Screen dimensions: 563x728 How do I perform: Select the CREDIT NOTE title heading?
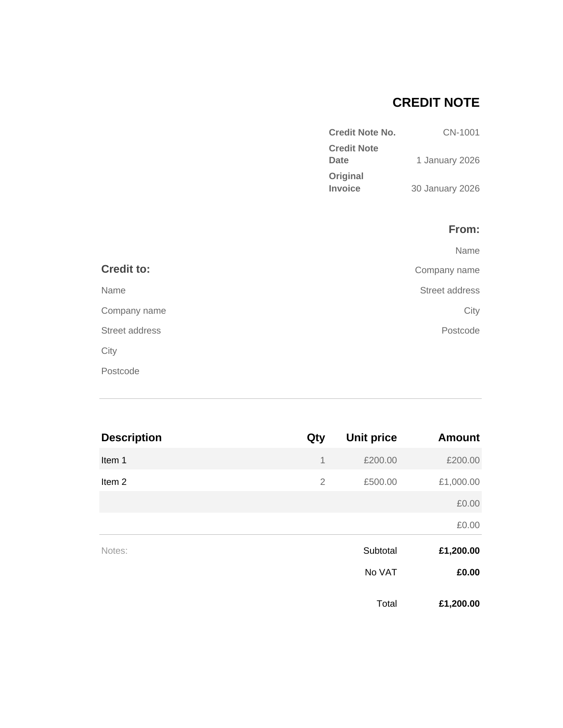click(x=436, y=103)
